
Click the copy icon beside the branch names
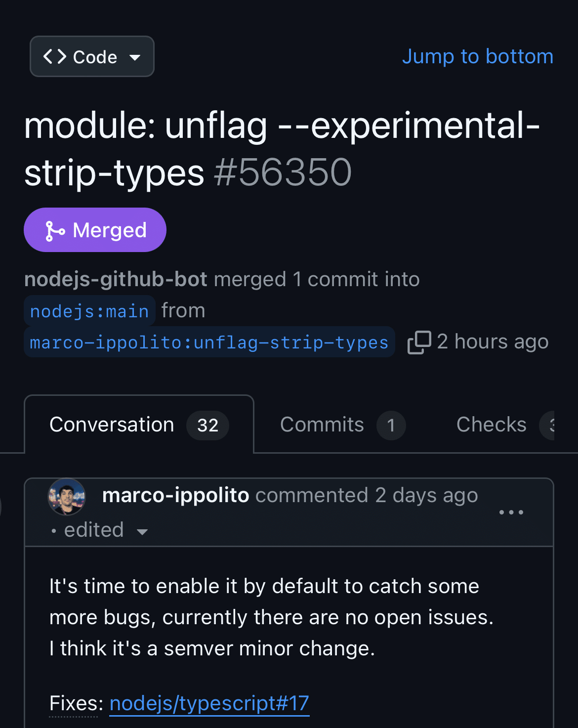(x=418, y=342)
